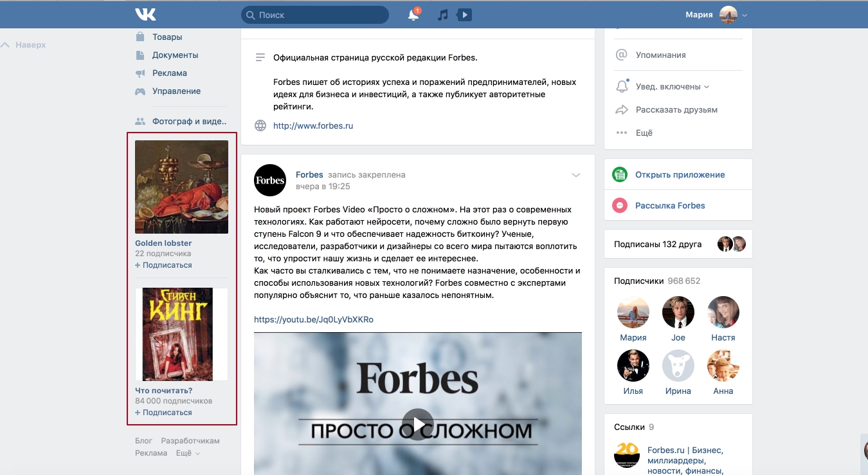Open the Что почитать? community name link
868x475 pixels.
point(163,391)
